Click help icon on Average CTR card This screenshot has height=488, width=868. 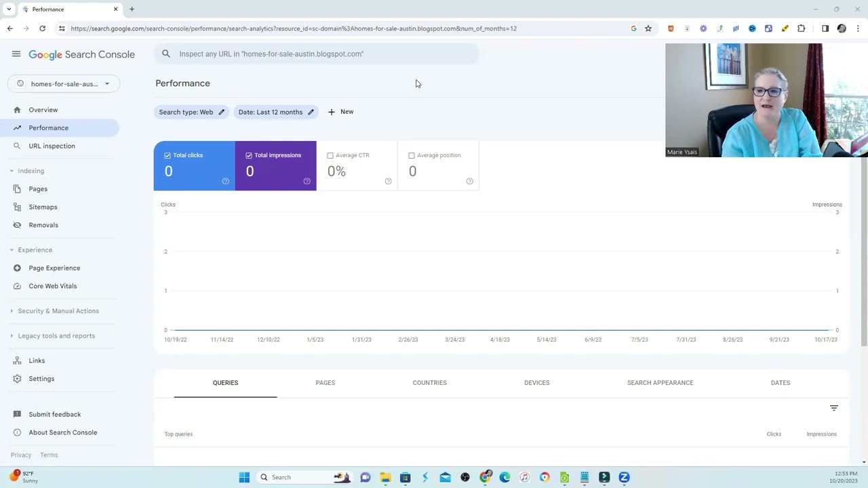389,181
